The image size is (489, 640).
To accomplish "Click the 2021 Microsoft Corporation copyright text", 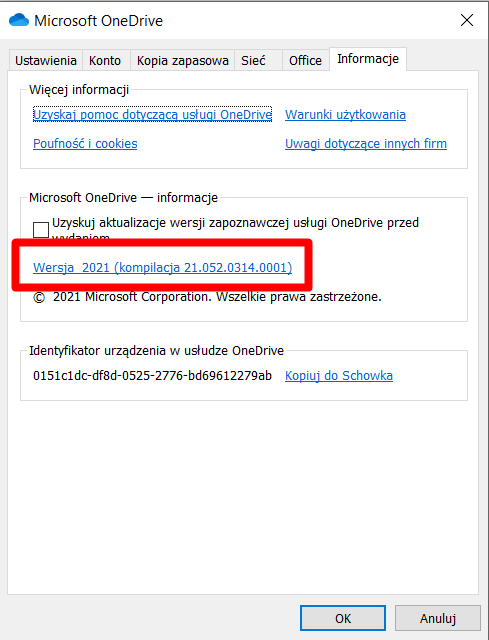I will pos(207,297).
